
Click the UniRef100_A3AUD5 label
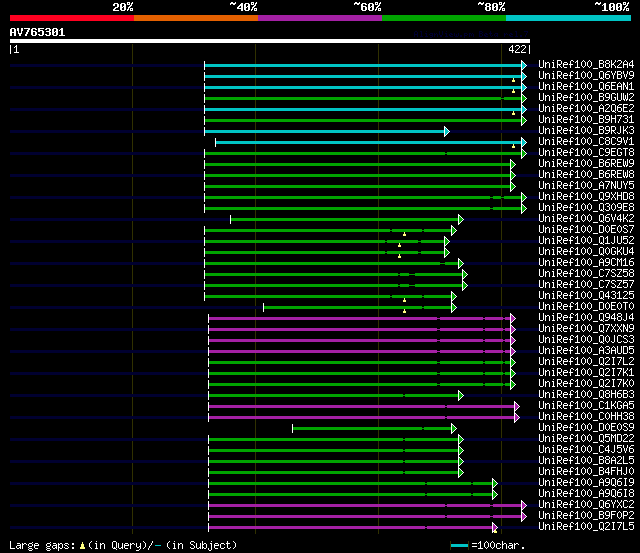tap(586, 351)
